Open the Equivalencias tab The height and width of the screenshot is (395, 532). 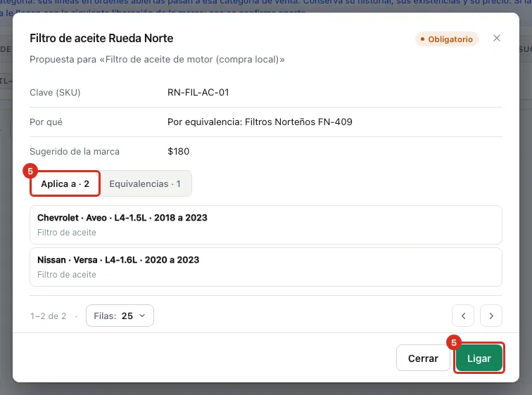click(x=145, y=183)
